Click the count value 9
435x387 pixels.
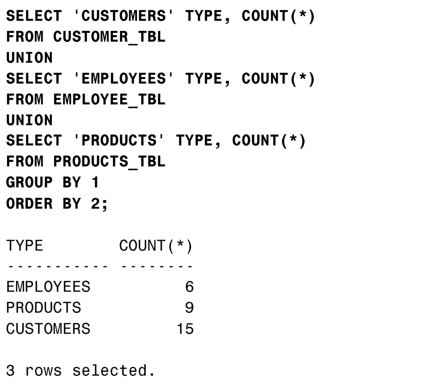(x=189, y=308)
